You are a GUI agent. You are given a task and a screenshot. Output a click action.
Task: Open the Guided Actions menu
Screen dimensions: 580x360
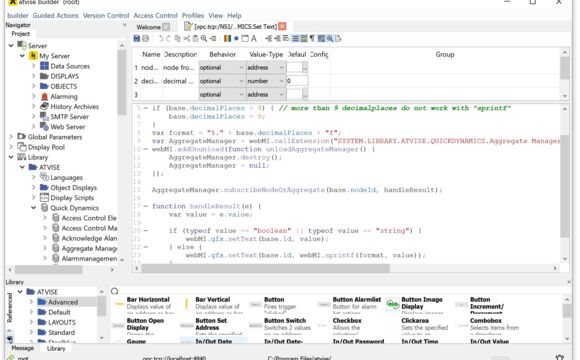click(x=55, y=16)
